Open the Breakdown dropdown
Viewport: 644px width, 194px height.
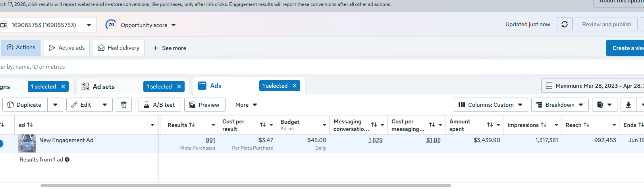pos(560,105)
